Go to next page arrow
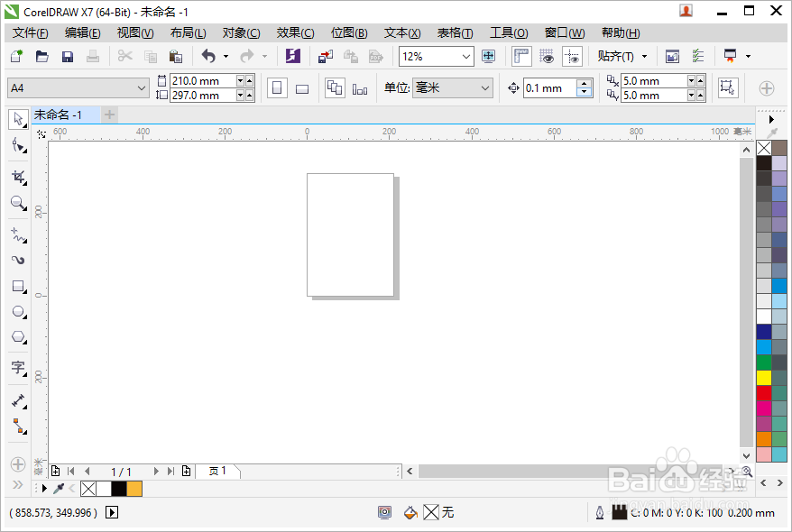This screenshot has width=792, height=532. coord(156,471)
